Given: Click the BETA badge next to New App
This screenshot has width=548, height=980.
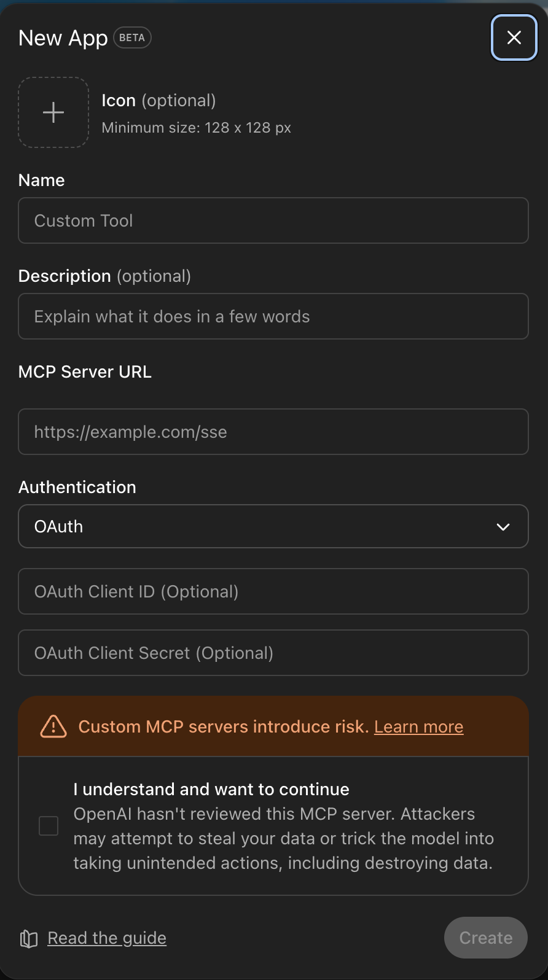Looking at the screenshot, I should [132, 37].
